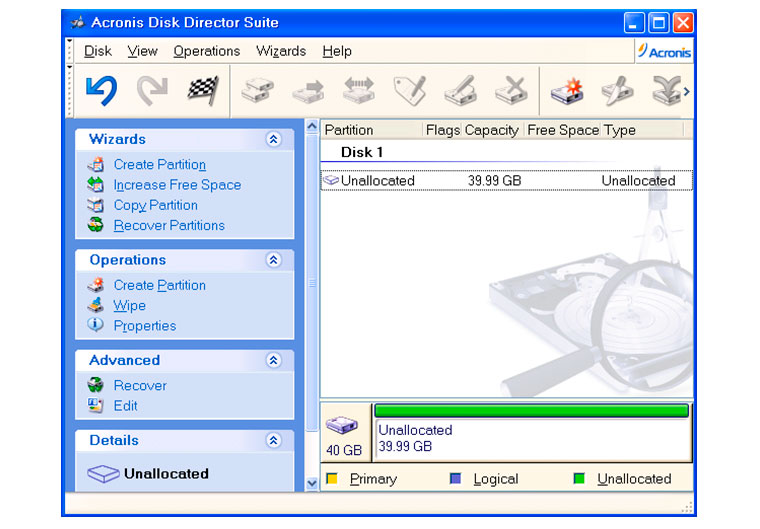Click the Disk 1 group heading
760x529 pixels.
(362, 152)
